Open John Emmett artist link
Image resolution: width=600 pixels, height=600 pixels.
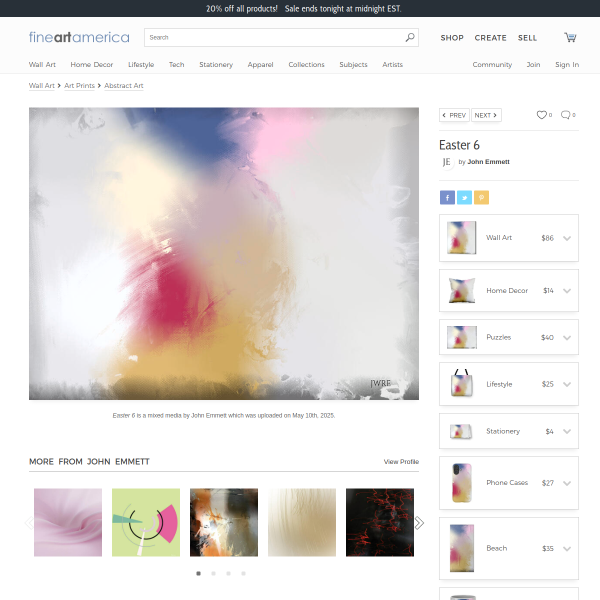[488, 161]
